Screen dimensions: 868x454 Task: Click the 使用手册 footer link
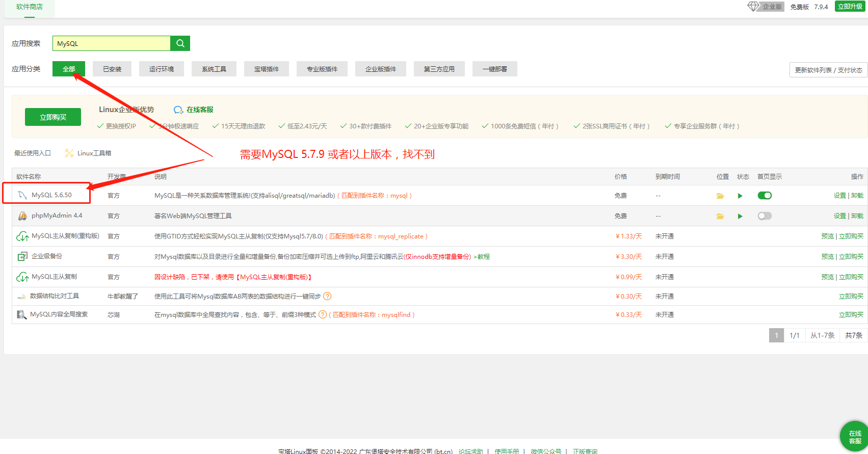tap(507, 451)
